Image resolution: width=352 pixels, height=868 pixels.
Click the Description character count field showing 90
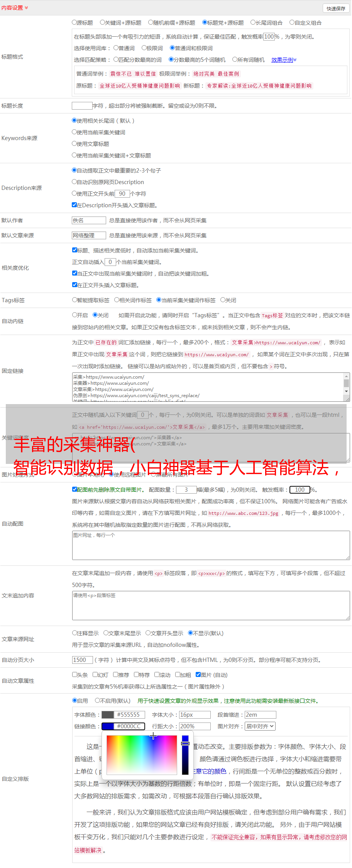click(x=122, y=194)
